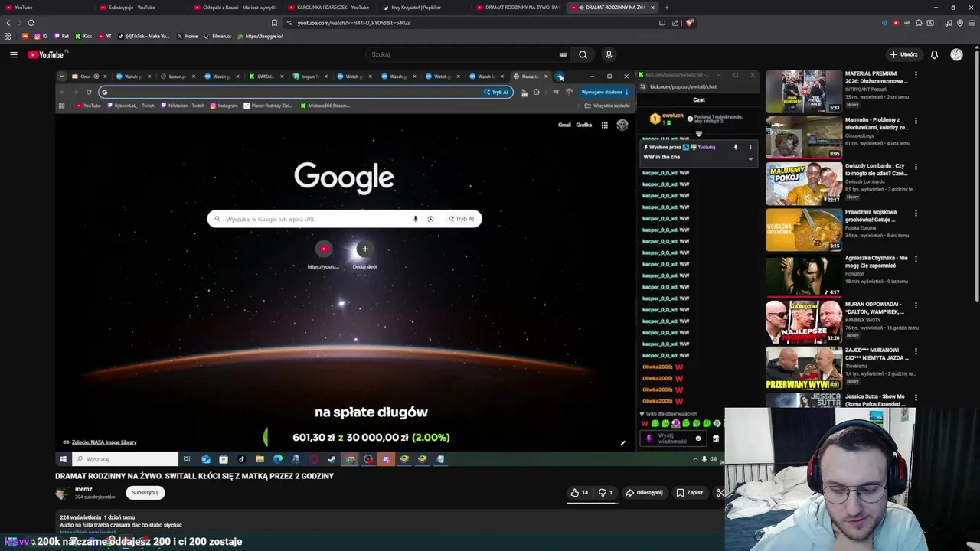Open the YouTube account avatar menu
The width and height of the screenshot is (980, 551).
pos(956,54)
